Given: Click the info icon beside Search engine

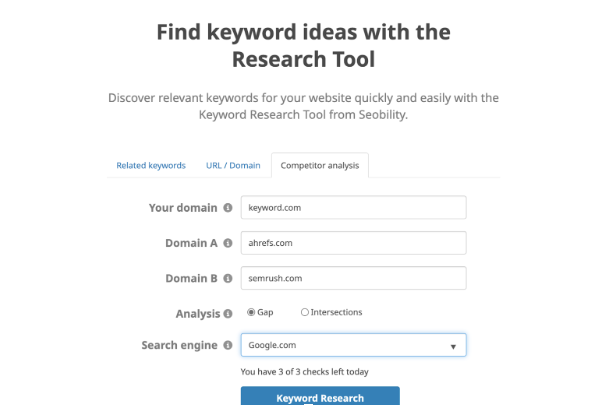Looking at the screenshot, I should [x=228, y=346].
